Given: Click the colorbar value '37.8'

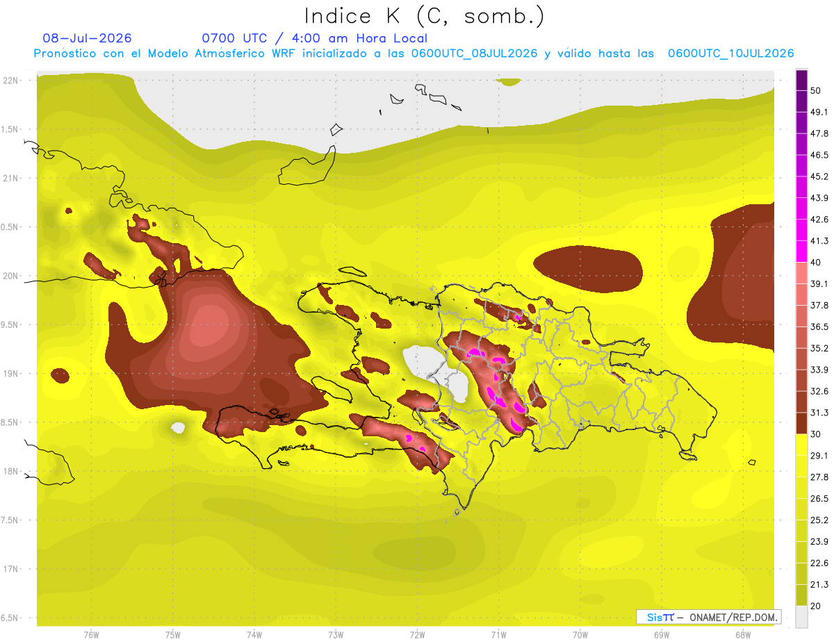Looking at the screenshot, I should 819,306.
